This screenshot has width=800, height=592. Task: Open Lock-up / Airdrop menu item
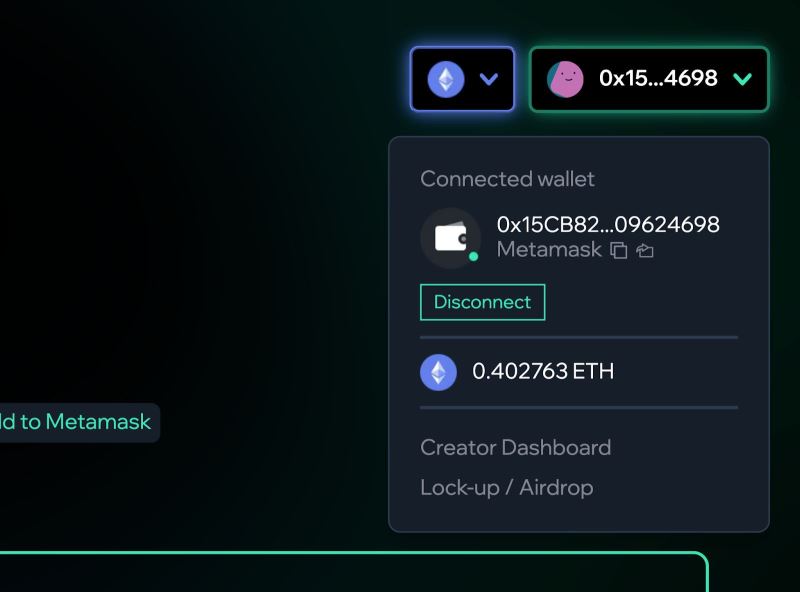[x=507, y=487]
